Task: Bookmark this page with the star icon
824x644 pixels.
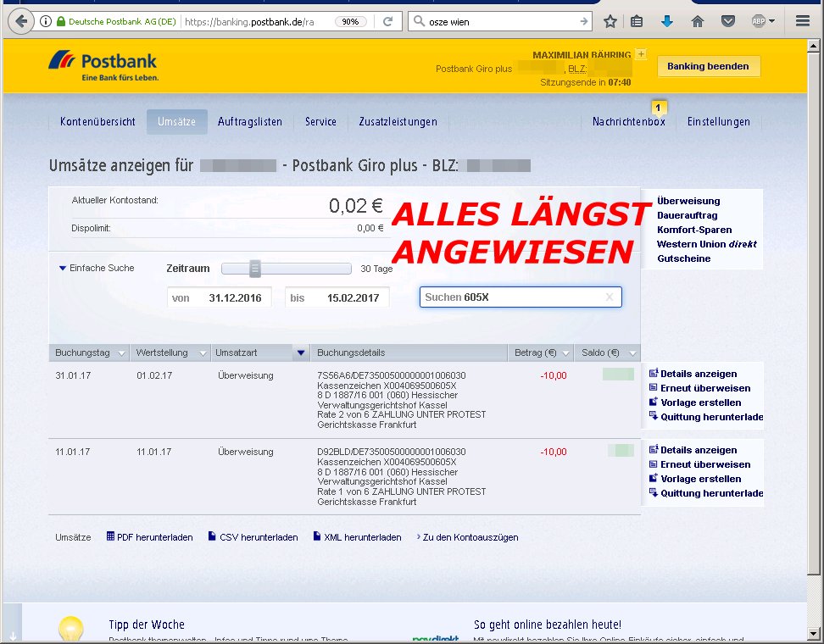Action: tap(610, 21)
